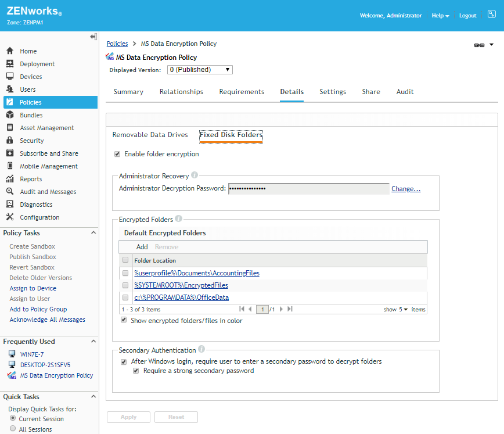
Task: Click the Home house icon in sidebar
Action: [x=10, y=51]
